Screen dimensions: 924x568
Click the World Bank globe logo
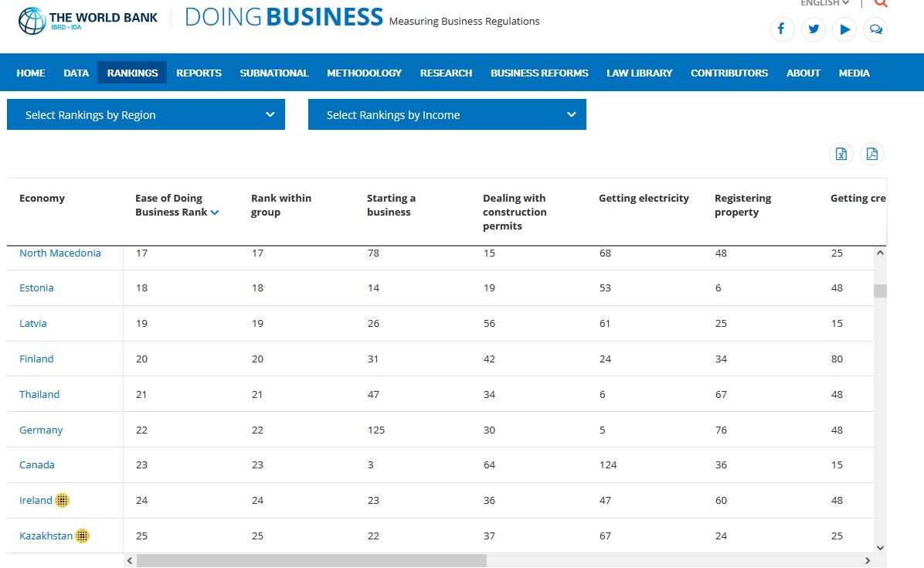pos(32,21)
